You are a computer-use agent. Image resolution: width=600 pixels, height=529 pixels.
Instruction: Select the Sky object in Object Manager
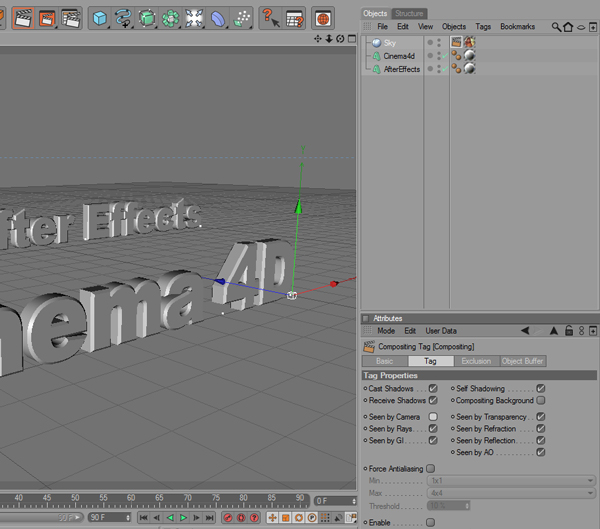(x=390, y=43)
